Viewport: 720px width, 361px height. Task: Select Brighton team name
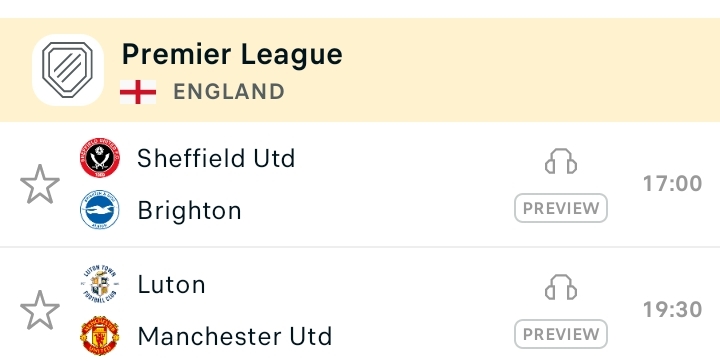point(189,211)
